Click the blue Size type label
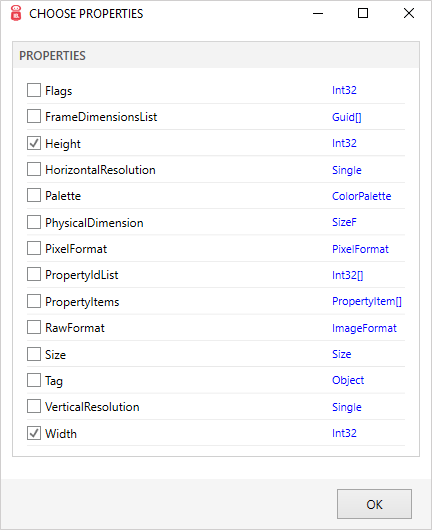This screenshot has width=432, height=530. click(341, 354)
